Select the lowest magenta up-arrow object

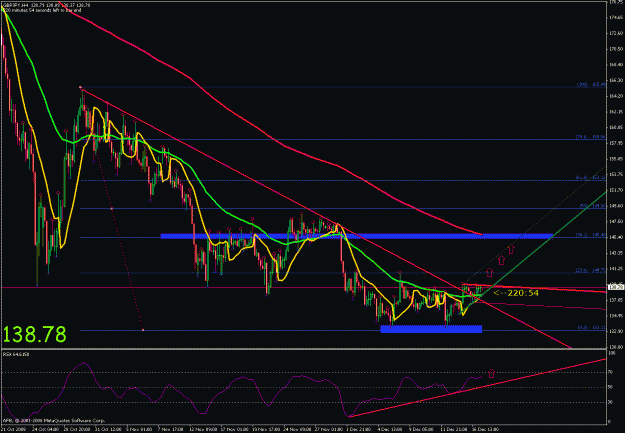click(x=489, y=273)
